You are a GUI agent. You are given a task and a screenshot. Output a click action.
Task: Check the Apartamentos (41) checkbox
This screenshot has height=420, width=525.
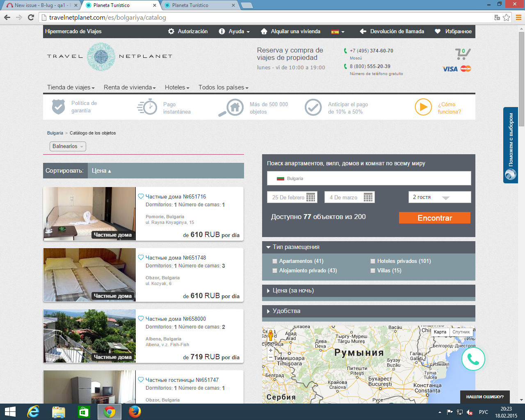point(275,261)
